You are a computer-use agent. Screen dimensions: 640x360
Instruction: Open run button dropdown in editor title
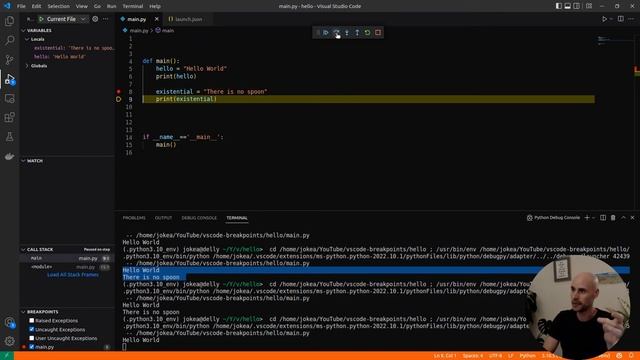(611, 19)
